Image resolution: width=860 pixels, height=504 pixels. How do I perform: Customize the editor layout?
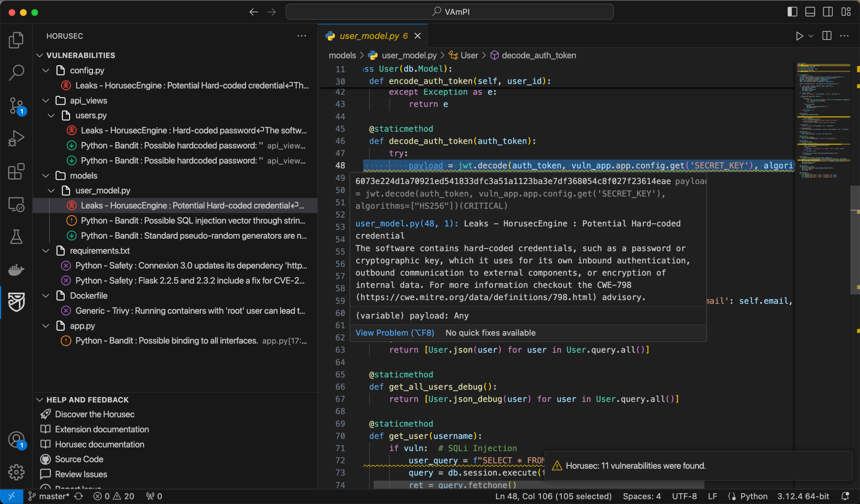(x=846, y=12)
